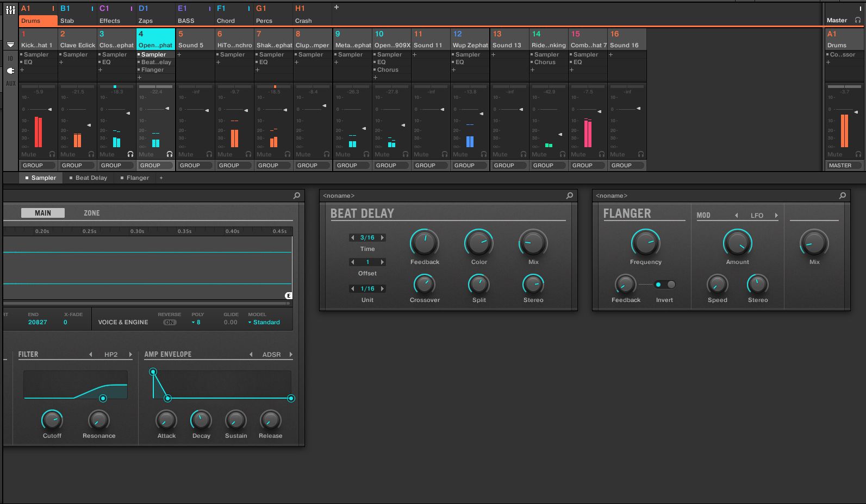Click the AUX routing label
This screenshot has height=504, width=866.
(10, 84)
